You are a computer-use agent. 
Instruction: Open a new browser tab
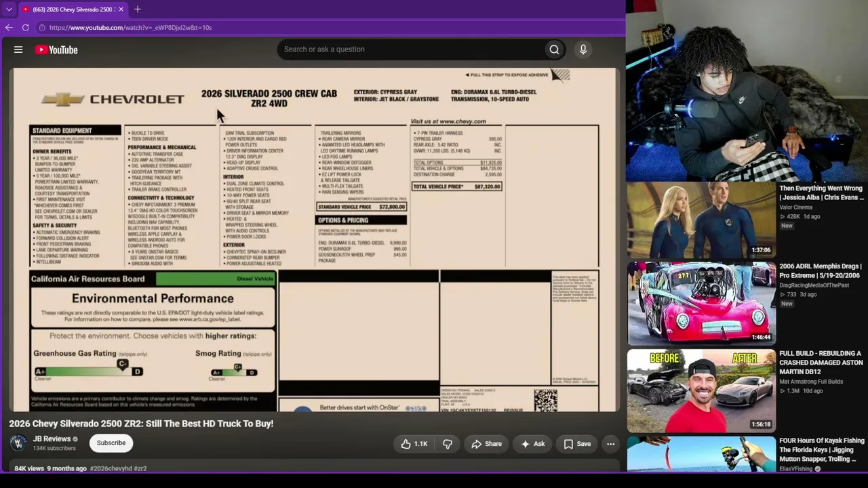(138, 9)
